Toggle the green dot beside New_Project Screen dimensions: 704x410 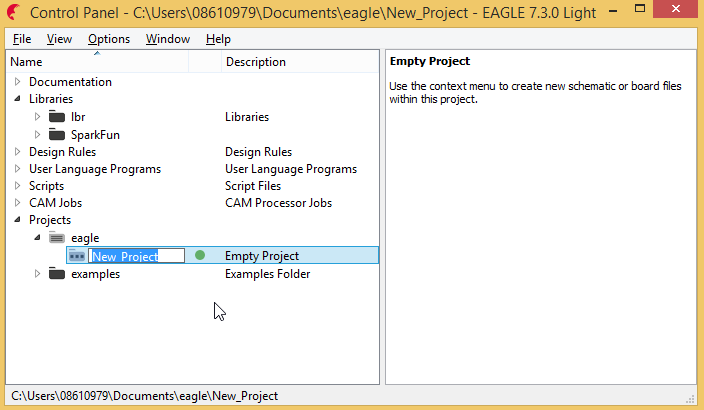tap(200, 256)
